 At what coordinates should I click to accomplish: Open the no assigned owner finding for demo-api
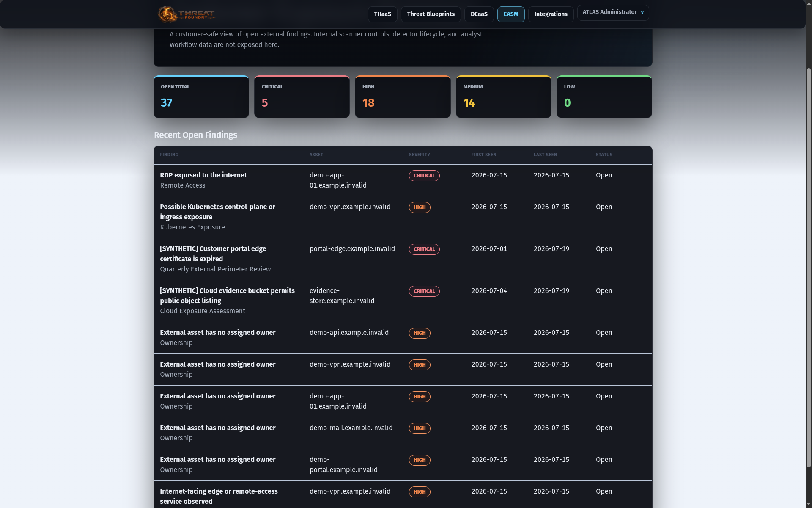tap(217, 333)
